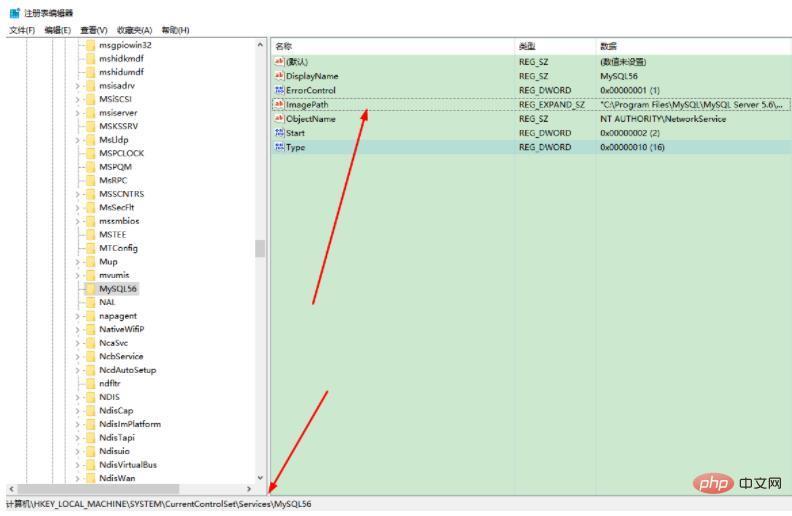Click tree vertical scrollbar up arrow
The width and height of the screenshot is (792, 516).
click(x=260, y=45)
